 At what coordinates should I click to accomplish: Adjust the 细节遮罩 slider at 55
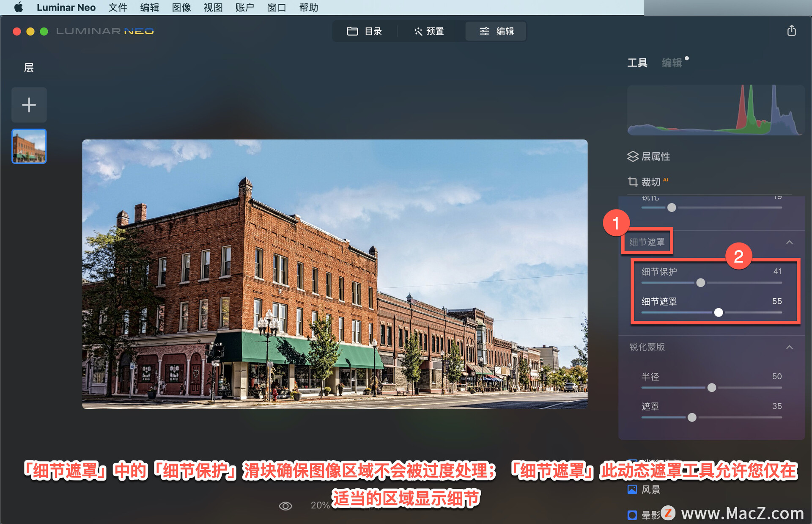pos(719,313)
